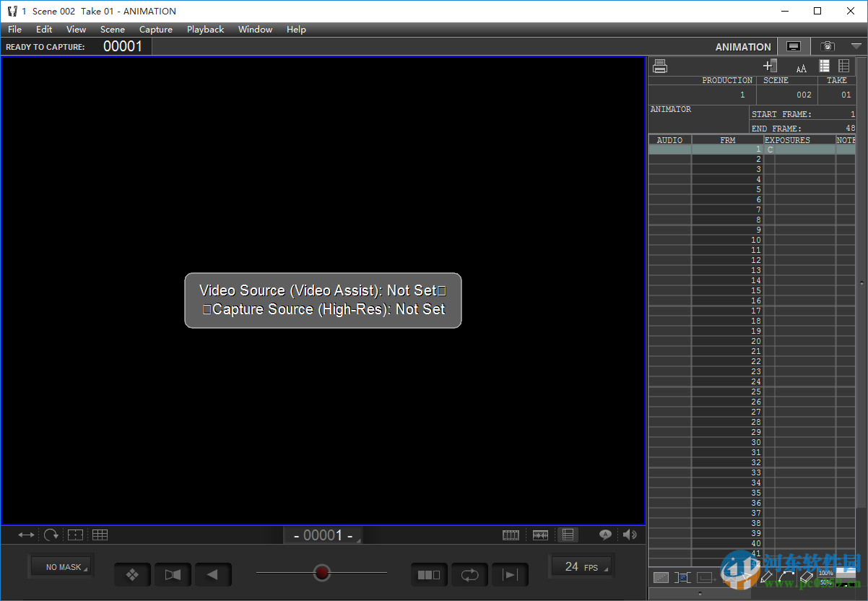Screen dimensions: 868x601
Task: Switch to the Cinematography camera workspace
Action: coord(827,47)
